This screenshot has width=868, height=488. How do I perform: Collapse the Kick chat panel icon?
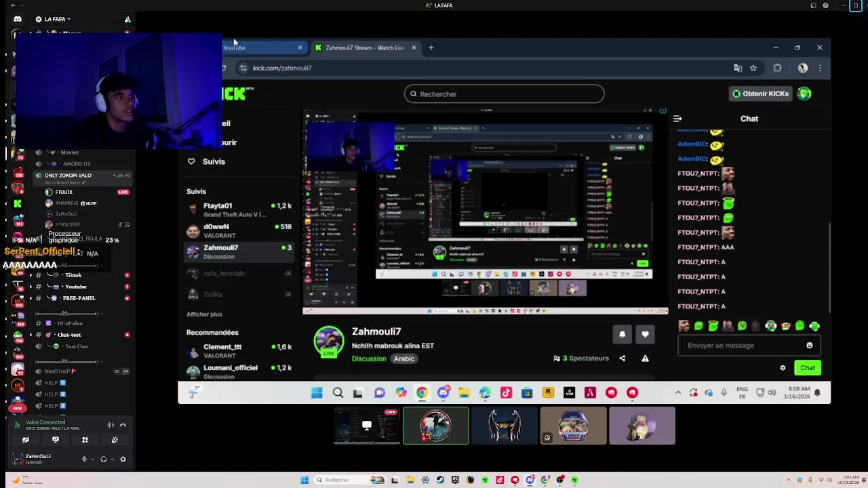pyautogui.click(x=677, y=119)
